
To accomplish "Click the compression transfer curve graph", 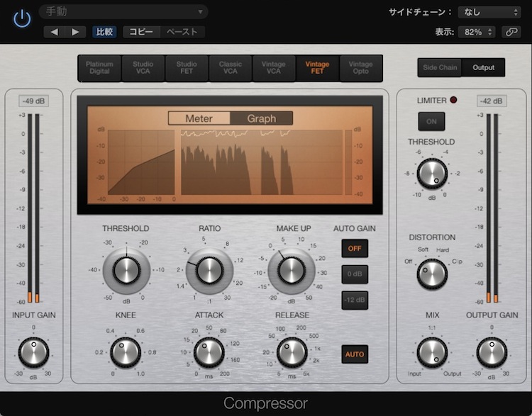I will click(x=141, y=162).
